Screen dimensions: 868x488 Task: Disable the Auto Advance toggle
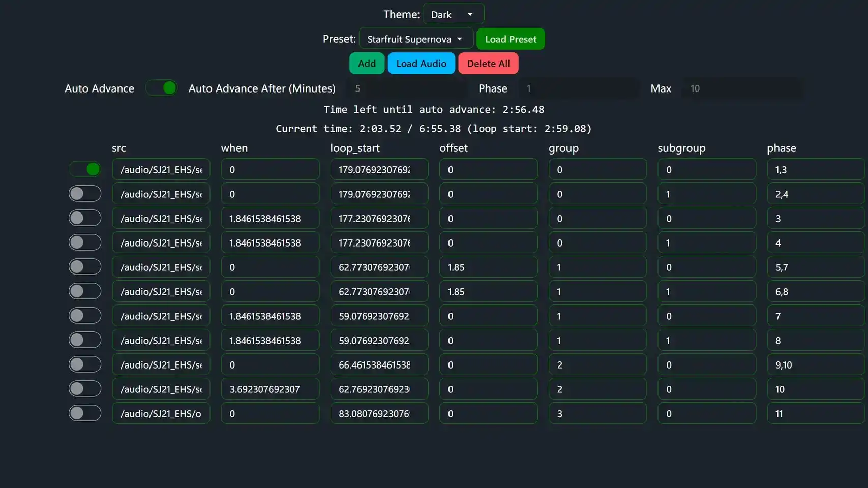(161, 88)
